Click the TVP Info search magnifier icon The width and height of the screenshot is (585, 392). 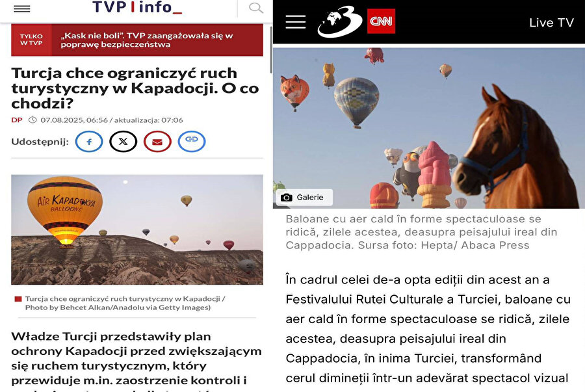[256, 8]
